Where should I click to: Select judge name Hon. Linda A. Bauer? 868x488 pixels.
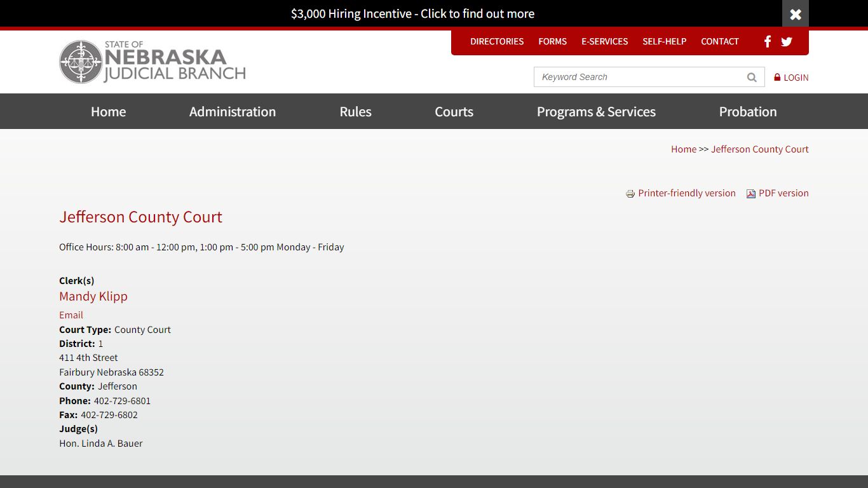pyautogui.click(x=101, y=444)
